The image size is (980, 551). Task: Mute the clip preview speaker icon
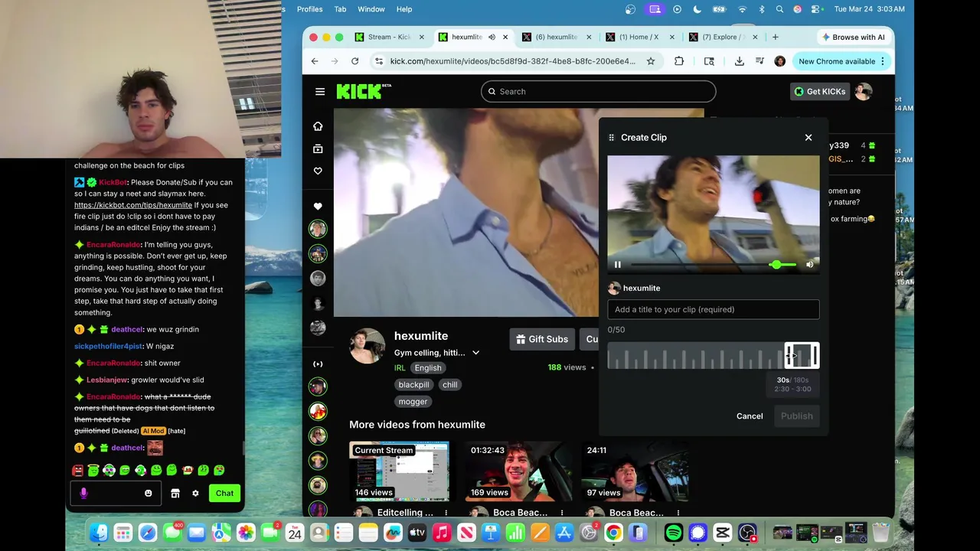tap(810, 265)
